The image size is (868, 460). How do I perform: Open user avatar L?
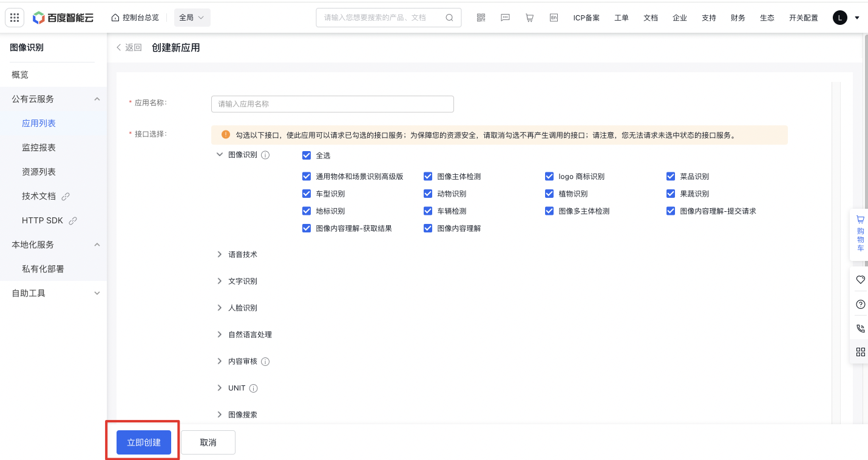839,18
